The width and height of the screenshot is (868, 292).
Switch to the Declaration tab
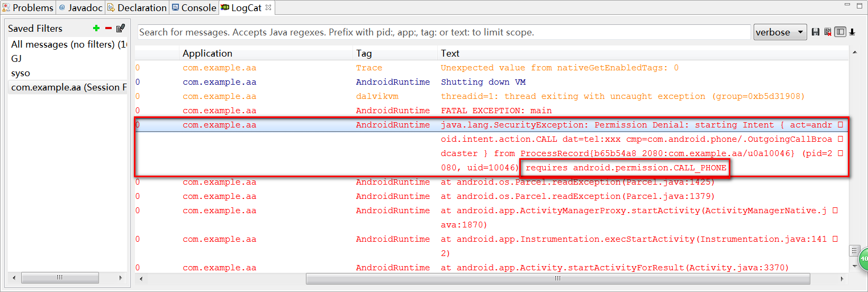[137, 7]
